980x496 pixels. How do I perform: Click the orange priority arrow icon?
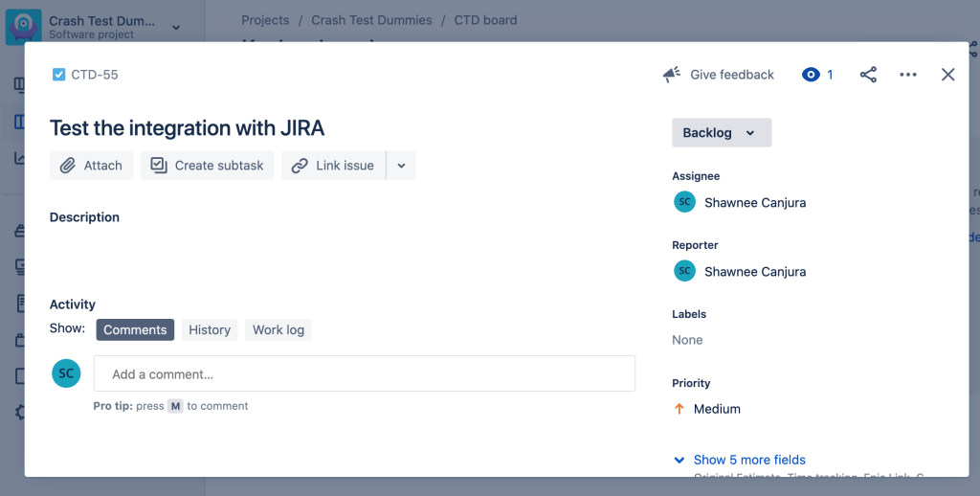pos(679,409)
